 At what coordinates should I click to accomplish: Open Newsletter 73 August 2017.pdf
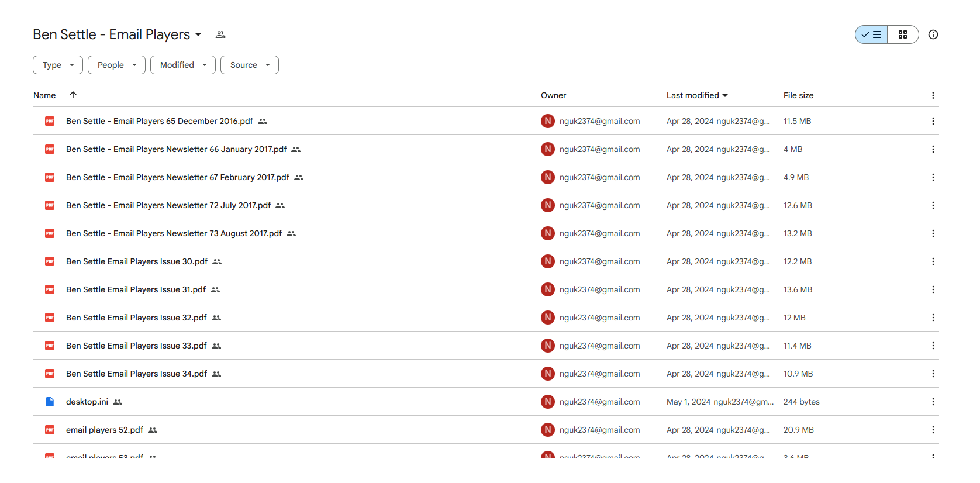(174, 233)
